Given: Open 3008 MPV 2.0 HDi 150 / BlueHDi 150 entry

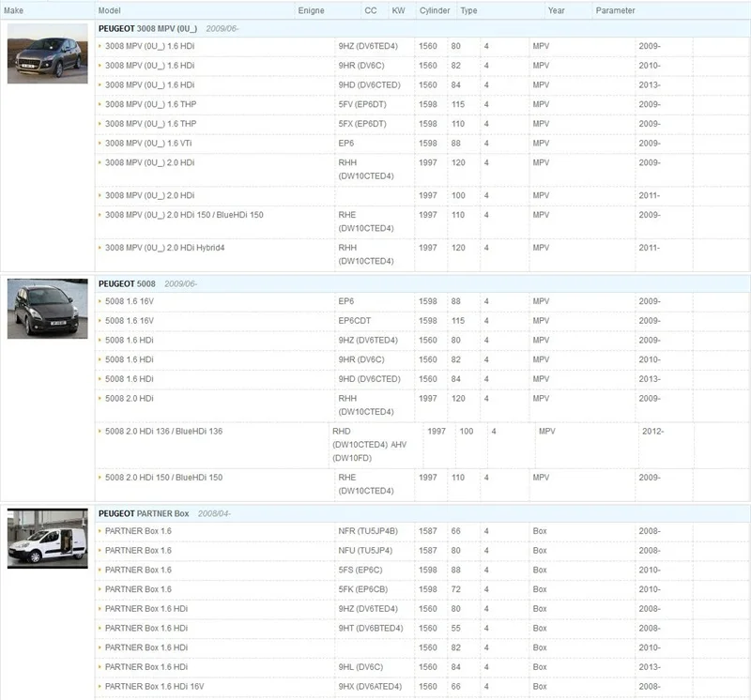Looking at the screenshot, I should click(x=184, y=215).
